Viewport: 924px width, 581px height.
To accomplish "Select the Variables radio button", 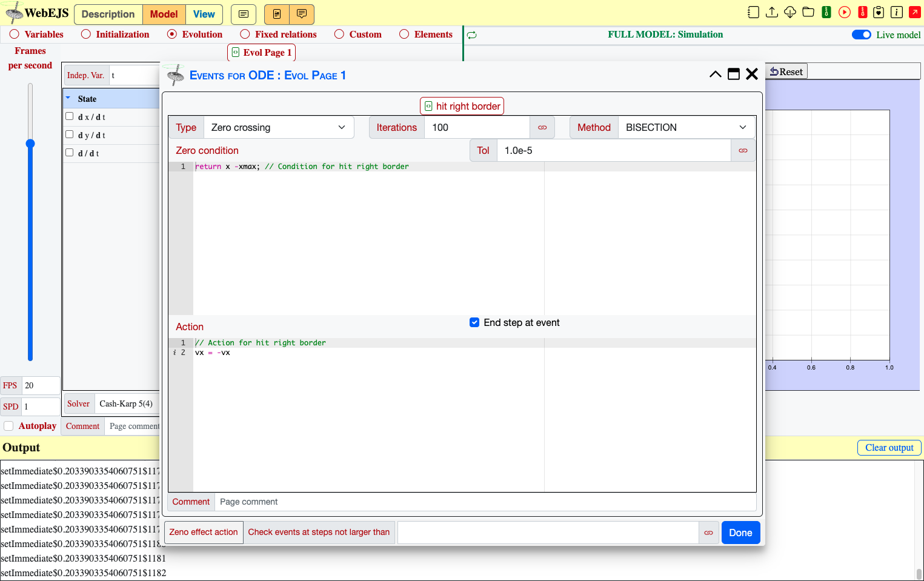I will point(15,35).
